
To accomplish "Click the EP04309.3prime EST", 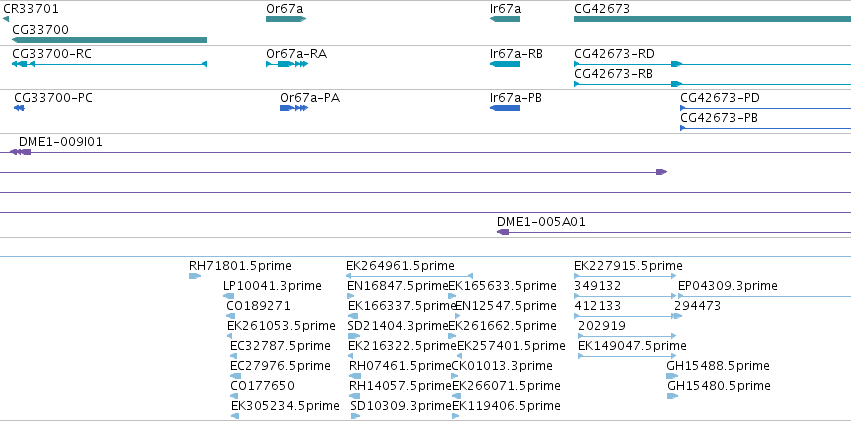I will click(x=765, y=296).
